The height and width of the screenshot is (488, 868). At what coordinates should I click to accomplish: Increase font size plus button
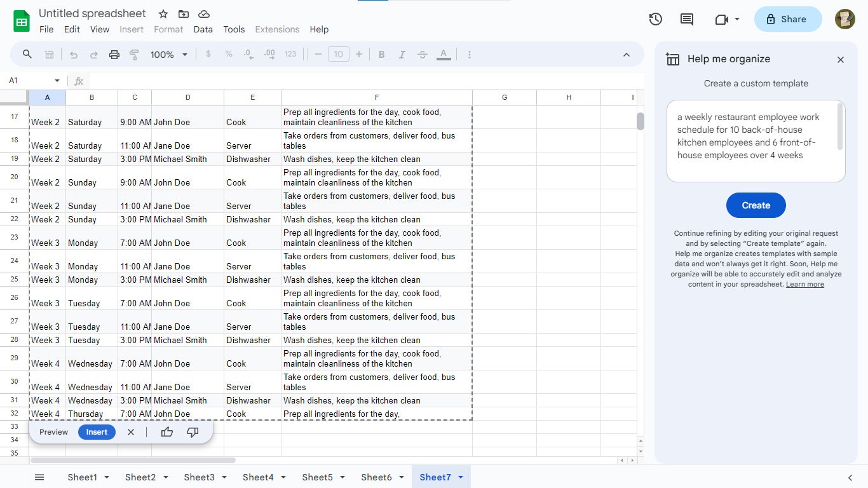359,55
